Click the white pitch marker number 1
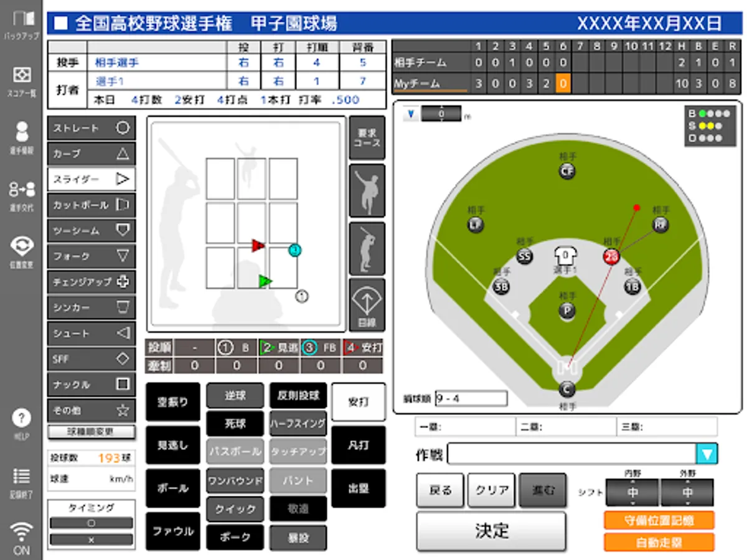747x560 pixels. 302,297
